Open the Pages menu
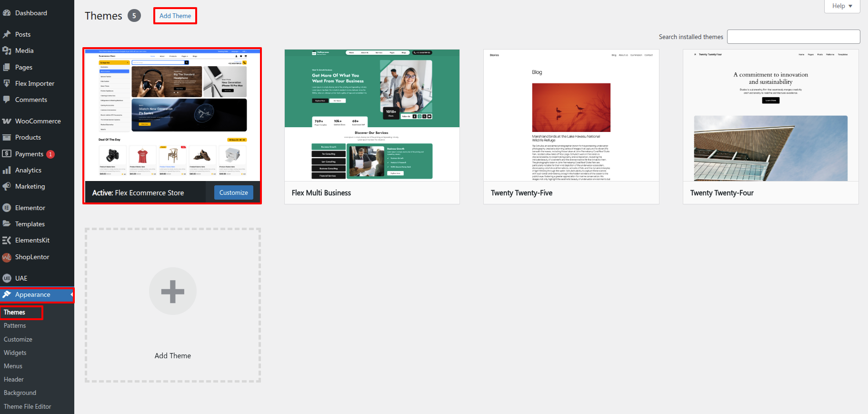868x414 pixels. (24, 67)
